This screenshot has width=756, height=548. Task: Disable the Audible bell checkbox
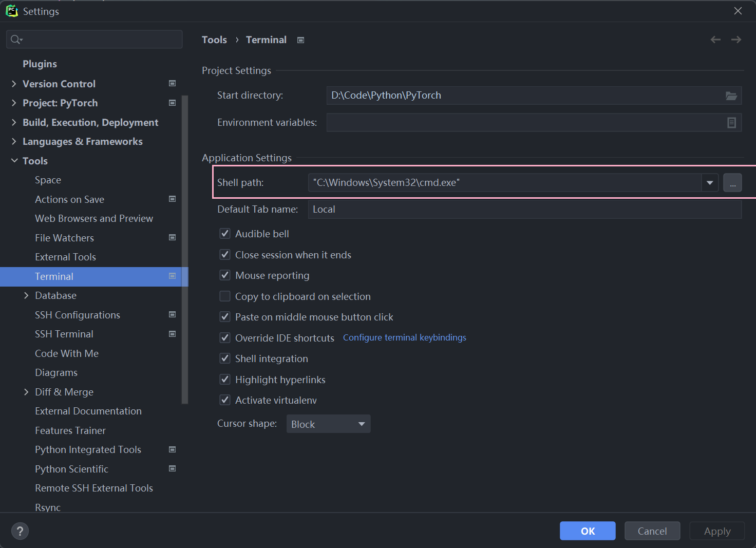click(225, 234)
